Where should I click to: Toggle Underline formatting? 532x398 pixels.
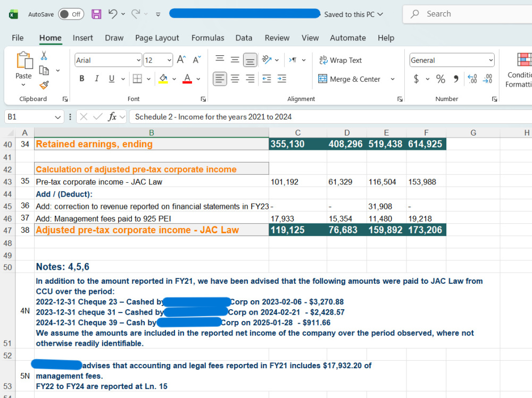112,79
